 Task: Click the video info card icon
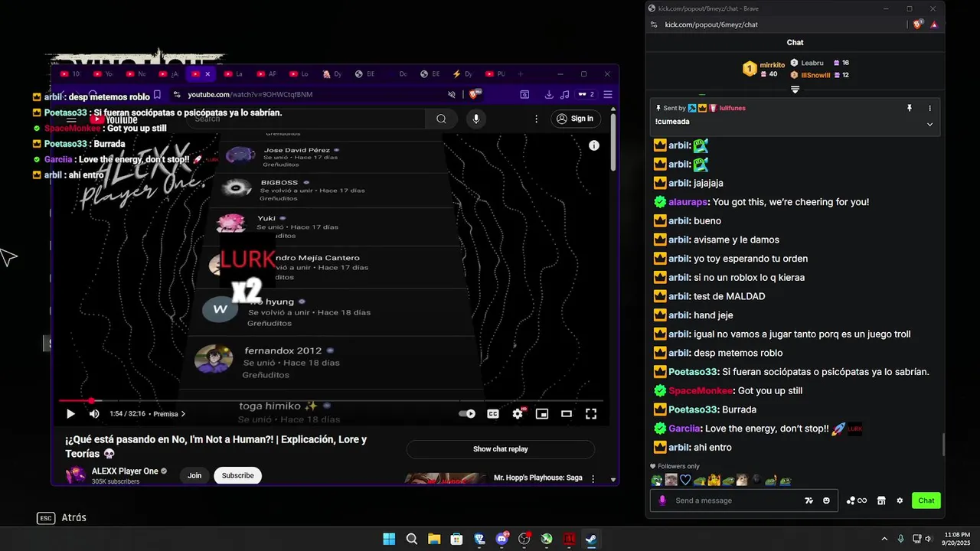pos(594,145)
